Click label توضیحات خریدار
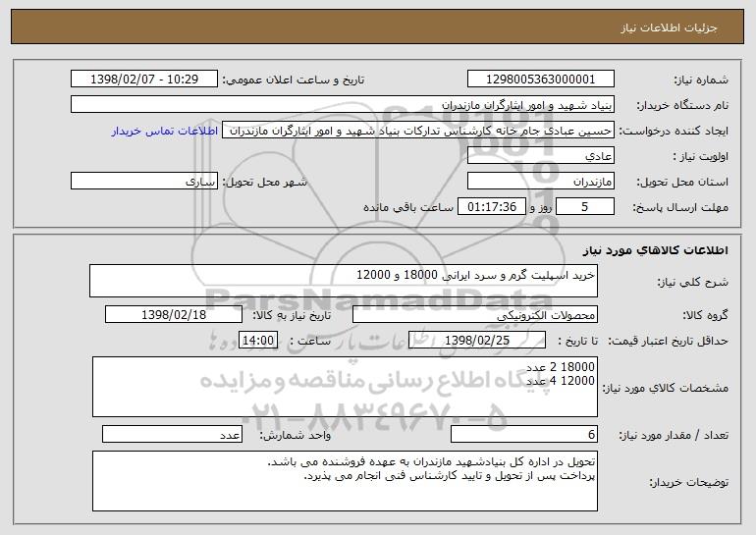 tap(689, 482)
